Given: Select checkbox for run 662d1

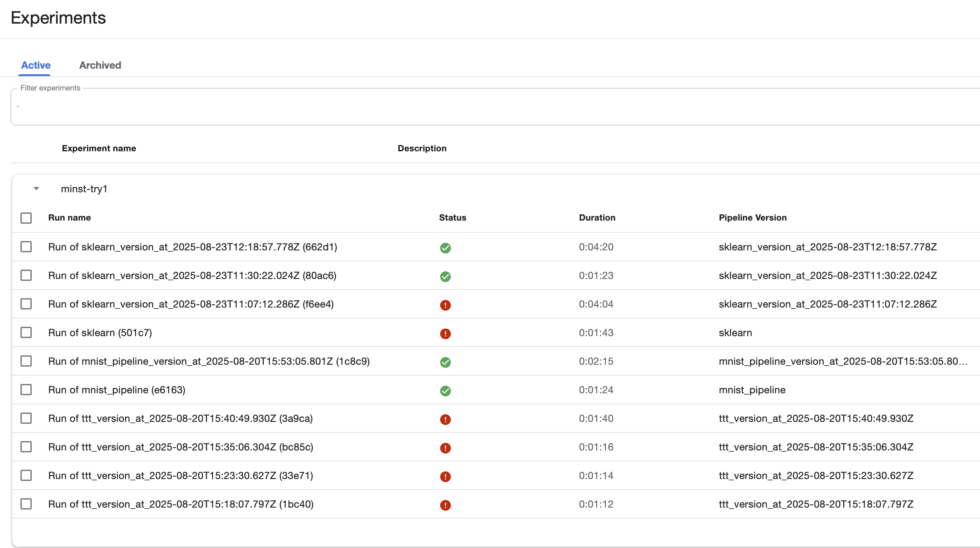Looking at the screenshot, I should (26, 247).
